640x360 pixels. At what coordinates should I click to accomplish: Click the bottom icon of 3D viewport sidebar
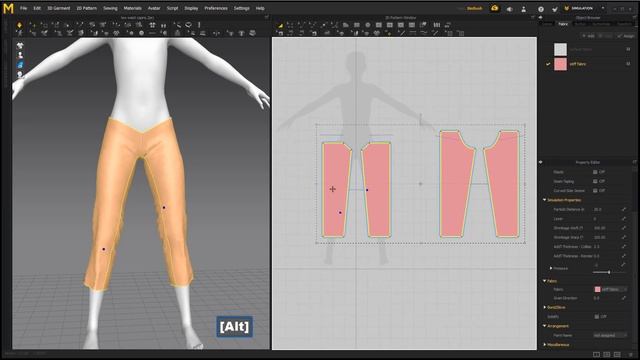click(20, 74)
